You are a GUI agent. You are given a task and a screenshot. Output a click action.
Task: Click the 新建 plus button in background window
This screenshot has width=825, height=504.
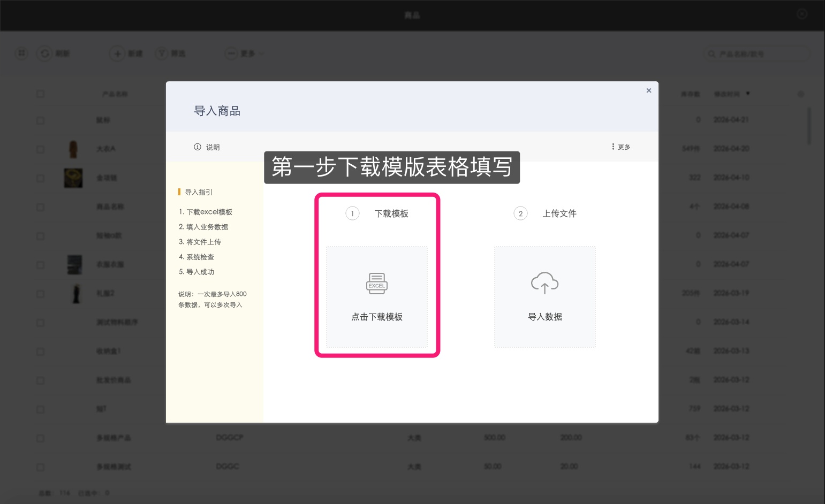coord(126,54)
